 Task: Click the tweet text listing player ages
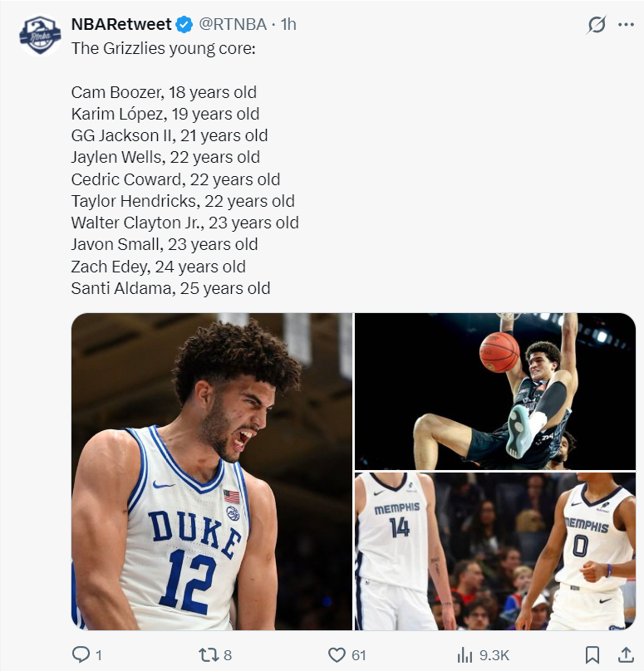185,169
